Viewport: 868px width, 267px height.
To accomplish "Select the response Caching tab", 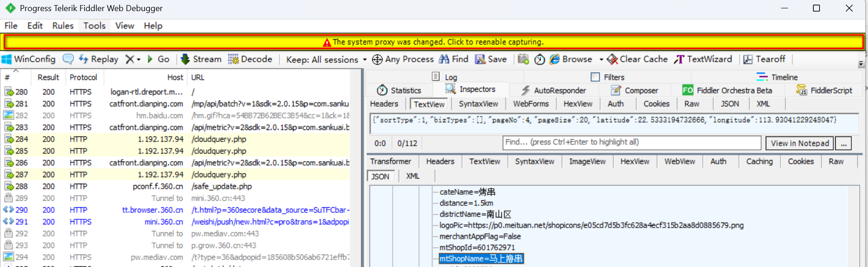I will [759, 161].
